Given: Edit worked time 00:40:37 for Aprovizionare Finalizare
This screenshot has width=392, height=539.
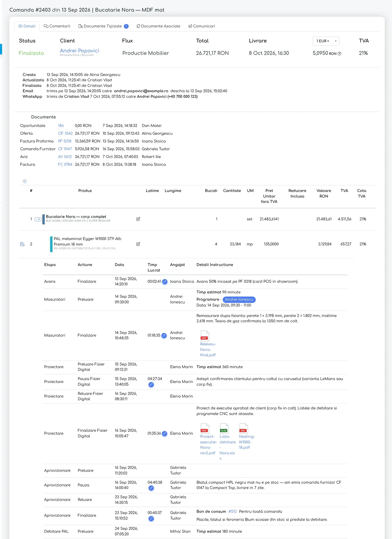Looking at the screenshot, I should click(x=151, y=519).
